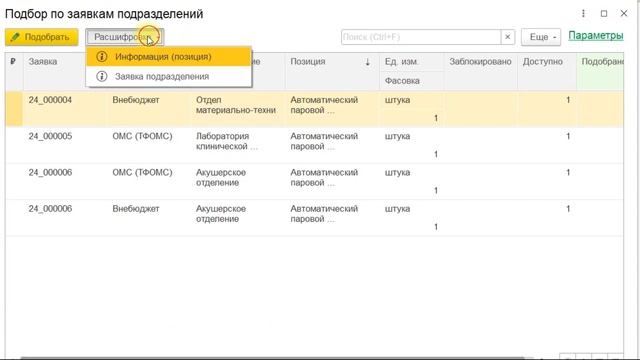The width and height of the screenshot is (640, 360).
Task: Choose Заявка подразделения menu entry
Action: [169, 76]
